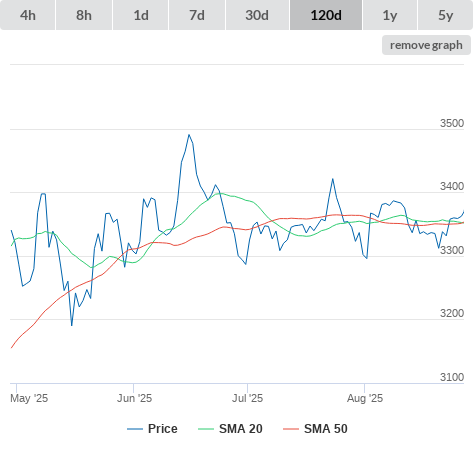Click the May '25 axis label

tap(29, 398)
